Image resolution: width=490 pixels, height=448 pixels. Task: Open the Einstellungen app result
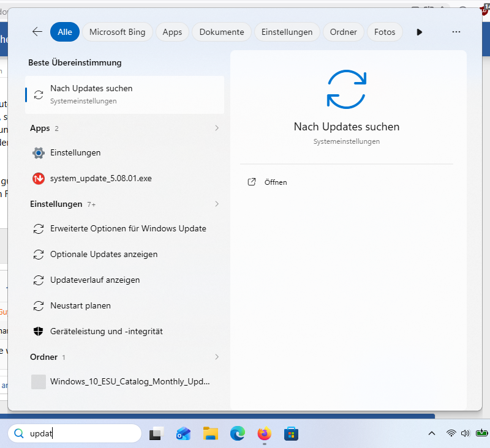click(125, 152)
